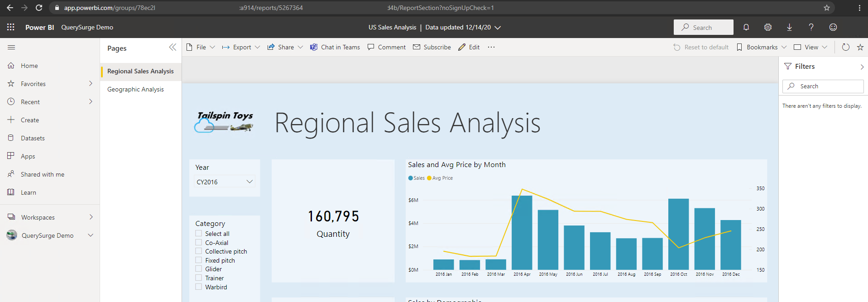Expand Workspaces in sidebar
Viewport: 868px width, 302px height.
[91, 217]
